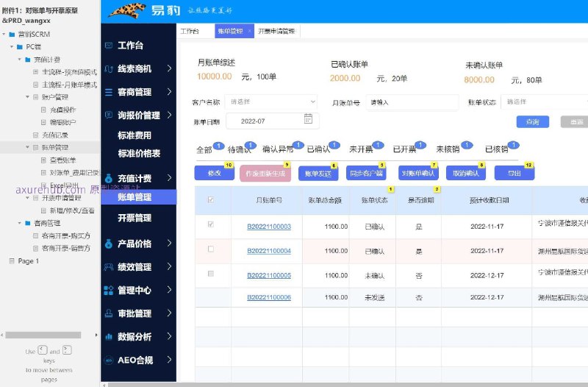Select the 未核销 filter tab
This screenshot has height=387, width=588.
pyautogui.click(x=448, y=149)
